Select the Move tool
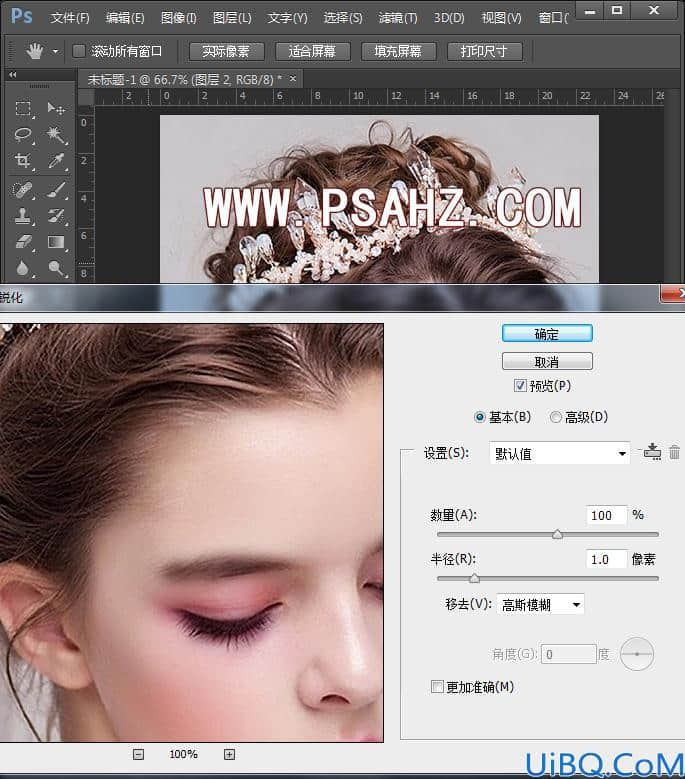 tap(56, 108)
